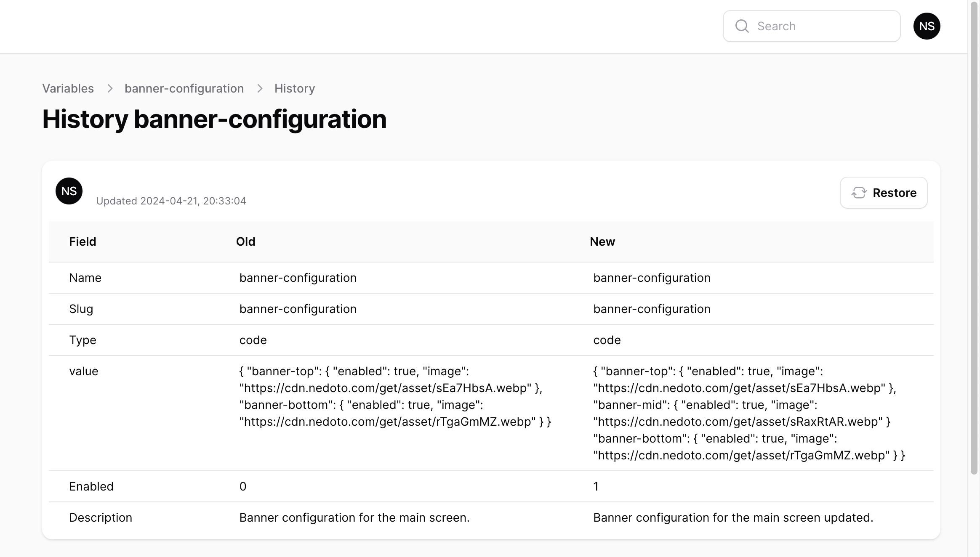The width and height of the screenshot is (980, 557).
Task: Open banner-configuration breadcrumb link
Action: pyautogui.click(x=184, y=88)
